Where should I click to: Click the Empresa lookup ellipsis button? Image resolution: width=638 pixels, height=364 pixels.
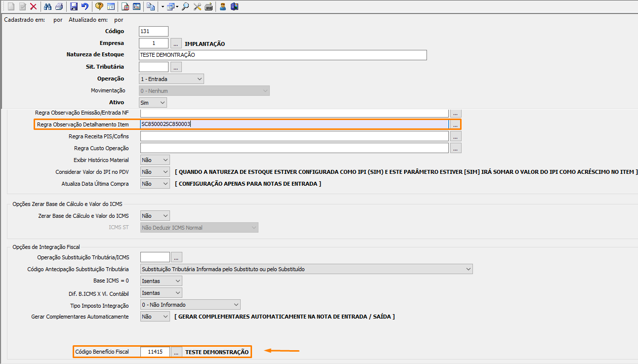[x=176, y=43]
